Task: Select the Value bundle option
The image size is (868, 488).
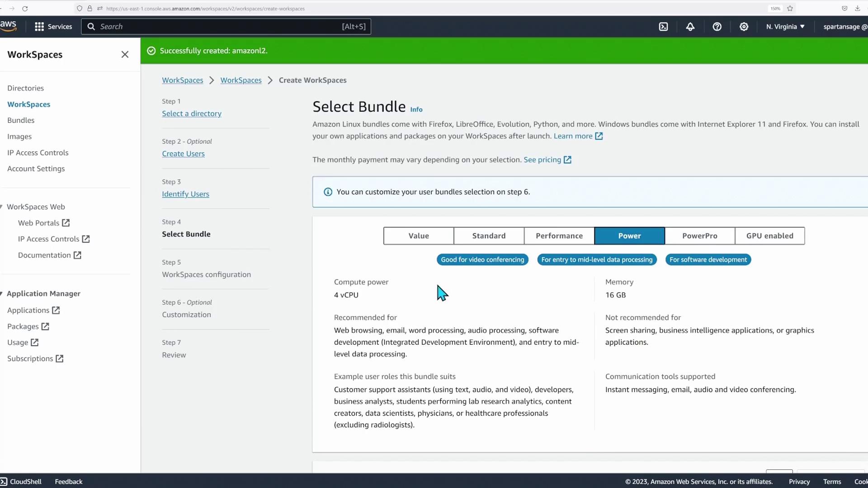Action: pyautogui.click(x=419, y=236)
